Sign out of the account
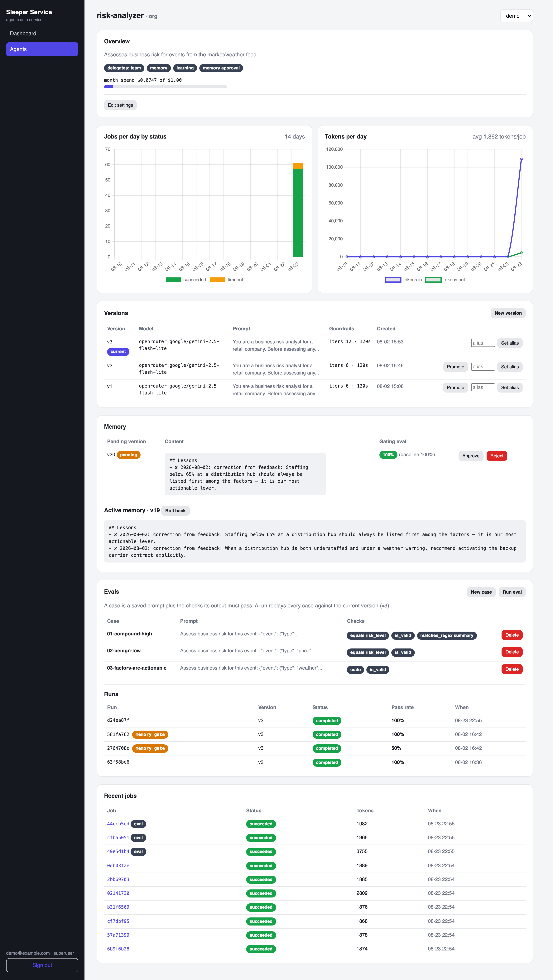The width and height of the screenshot is (553, 980). coord(42,965)
